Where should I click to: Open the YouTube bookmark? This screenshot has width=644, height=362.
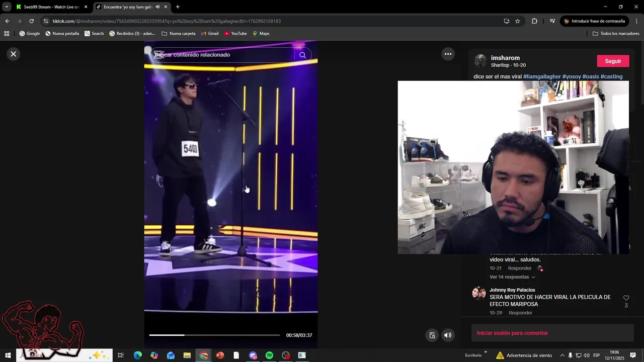pyautogui.click(x=235, y=34)
